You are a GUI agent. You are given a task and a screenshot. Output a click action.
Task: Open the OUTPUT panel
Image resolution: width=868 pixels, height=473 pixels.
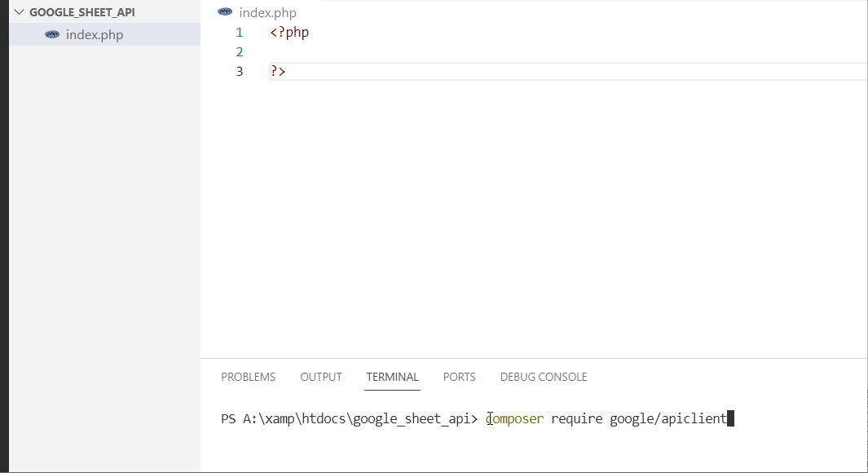coord(320,377)
